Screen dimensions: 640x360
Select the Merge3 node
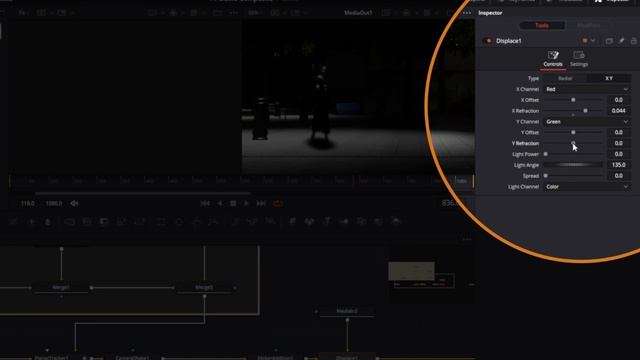(x=204, y=287)
